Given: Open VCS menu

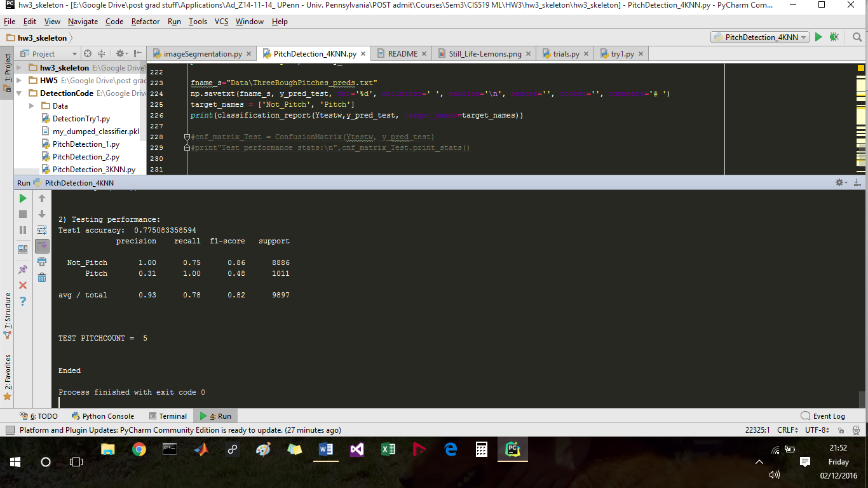Looking at the screenshot, I should [221, 21].
